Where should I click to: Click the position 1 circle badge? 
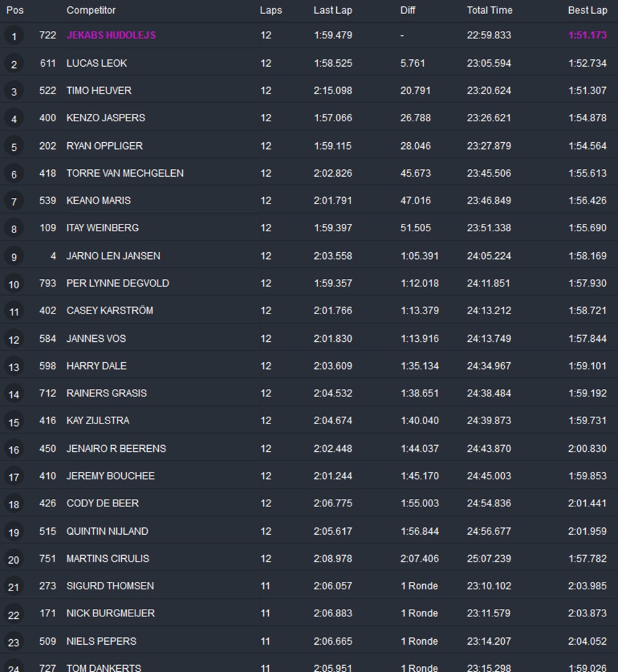coord(14,36)
